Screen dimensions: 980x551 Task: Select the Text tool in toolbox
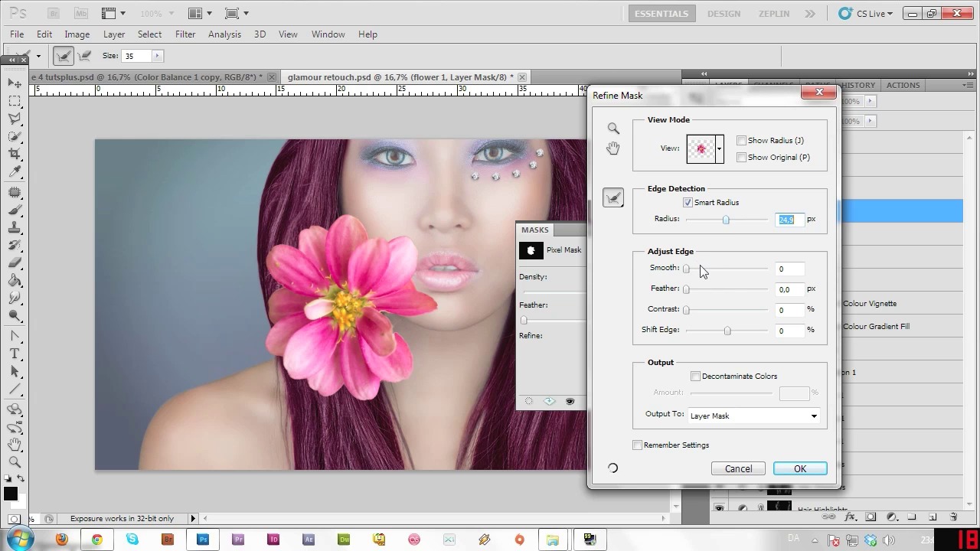15,354
